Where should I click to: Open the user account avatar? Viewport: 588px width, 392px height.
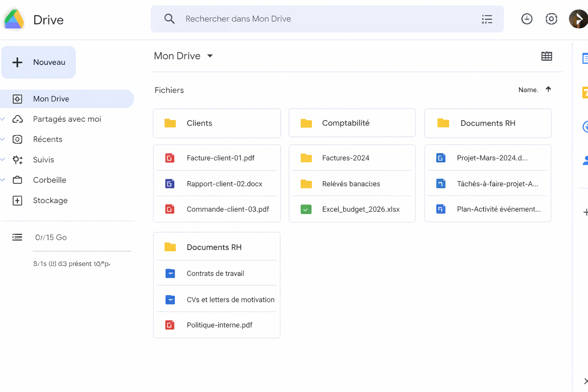[x=578, y=19]
